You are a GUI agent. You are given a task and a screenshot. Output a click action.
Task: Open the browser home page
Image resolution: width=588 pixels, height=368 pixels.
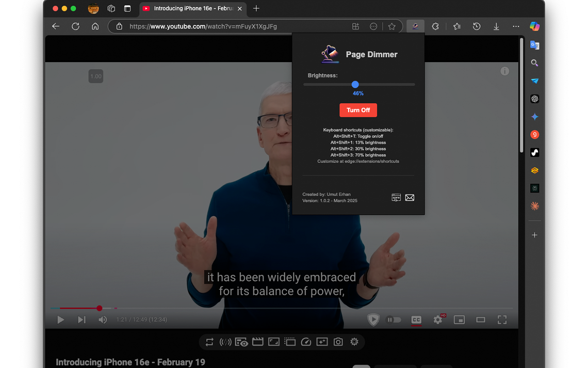[95, 27]
